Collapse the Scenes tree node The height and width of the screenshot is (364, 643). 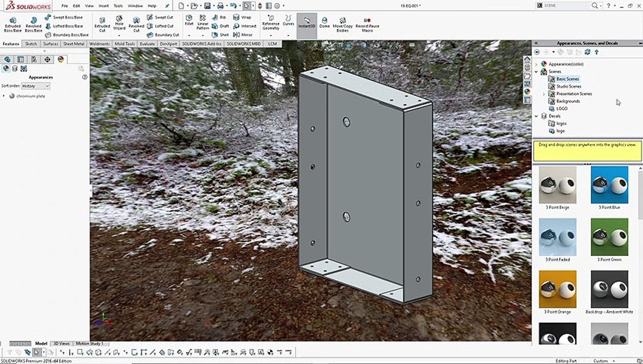536,72
